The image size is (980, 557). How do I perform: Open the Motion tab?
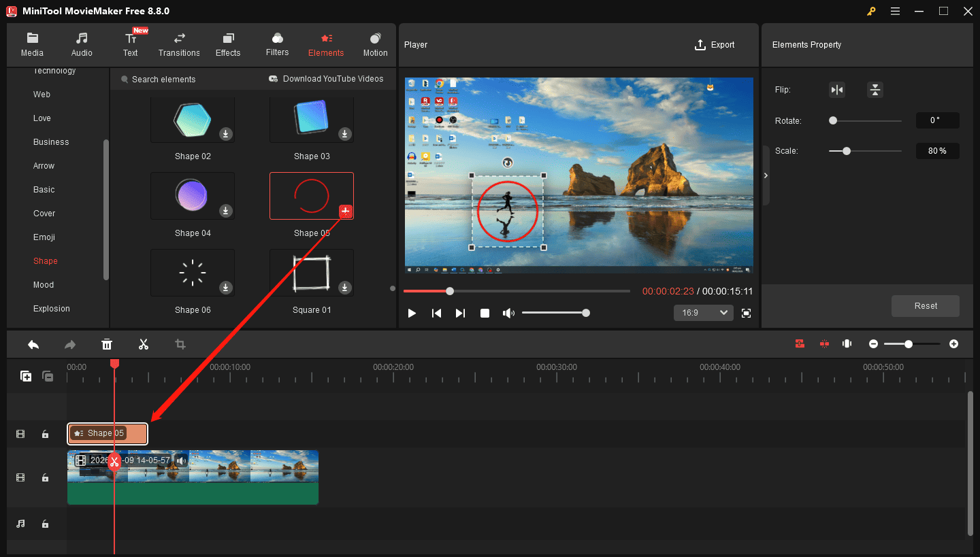point(375,45)
